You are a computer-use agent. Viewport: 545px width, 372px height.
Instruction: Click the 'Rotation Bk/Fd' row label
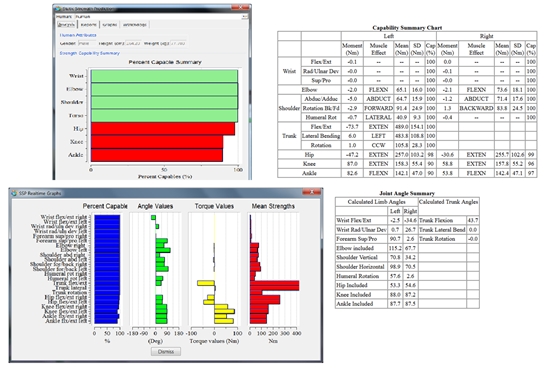pyautogui.click(x=321, y=108)
